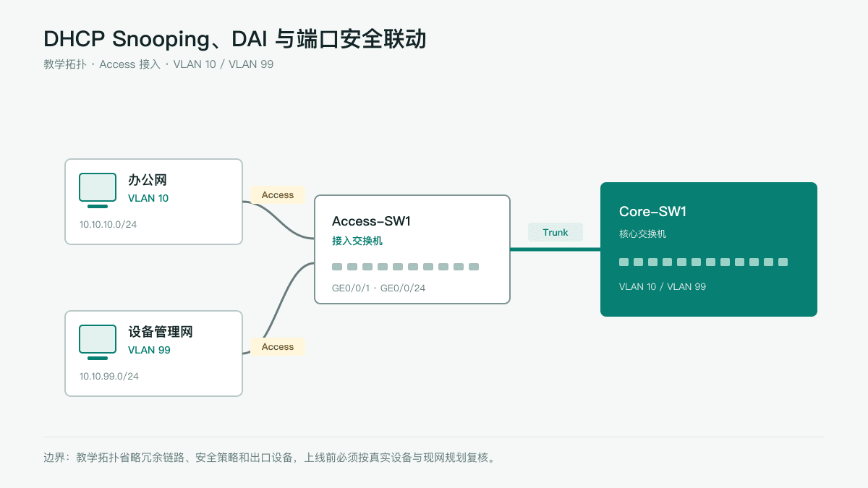
Task: Click the VLAN 99 label under 设备管理网
Action: tap(149, 350)
